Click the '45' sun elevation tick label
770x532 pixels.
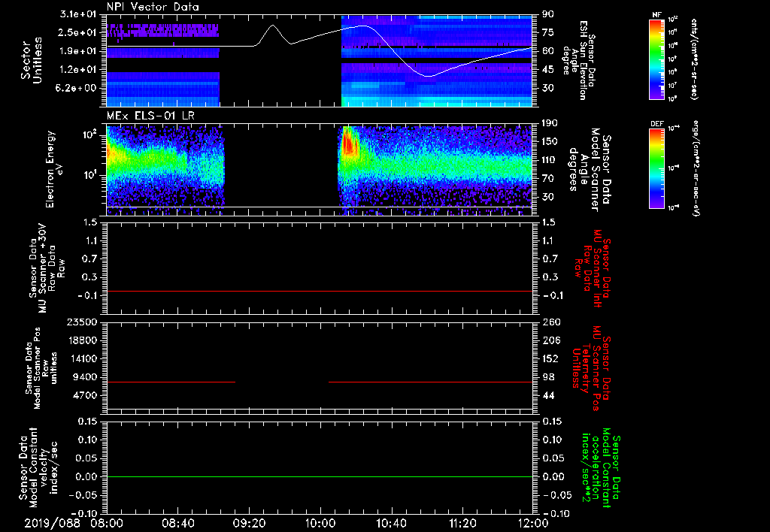coord(548,69)
